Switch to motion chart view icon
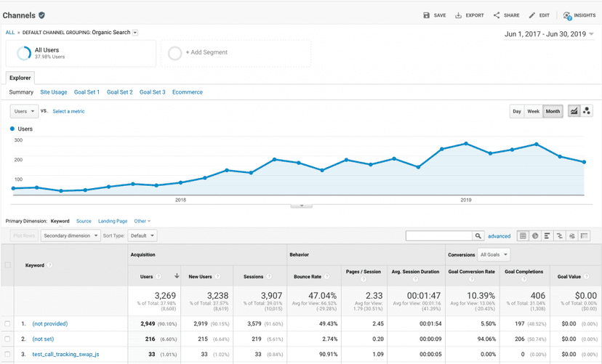This screenshot has height=364, width=602. (x=587, y=111)
